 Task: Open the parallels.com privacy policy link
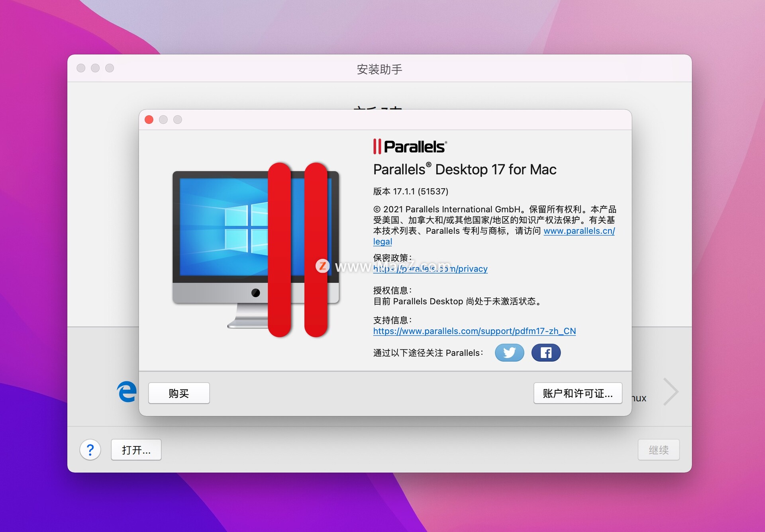pos(430,269)
